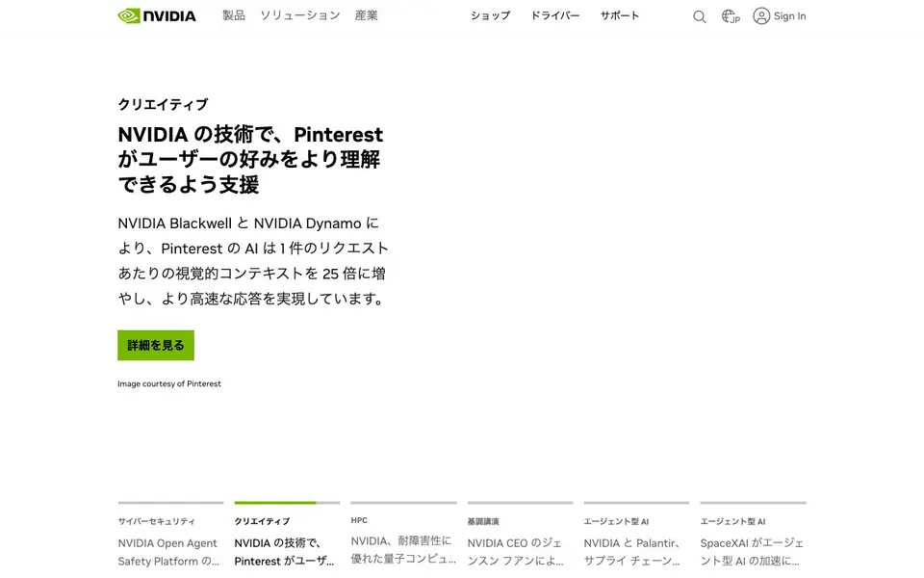This screenshot has width=924, height=578.
Task: Click green progress bar above クリエイティブ slide
Action: point(287,503)
